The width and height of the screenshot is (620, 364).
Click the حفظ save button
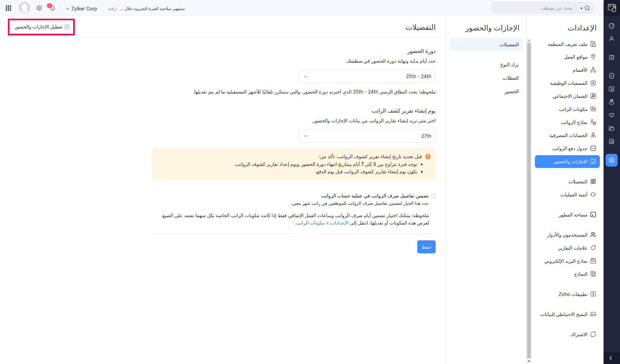click(426, 247)
